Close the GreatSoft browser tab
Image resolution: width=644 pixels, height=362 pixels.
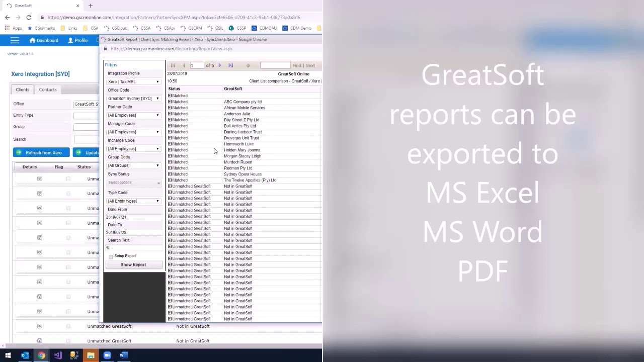coord(77,6)
